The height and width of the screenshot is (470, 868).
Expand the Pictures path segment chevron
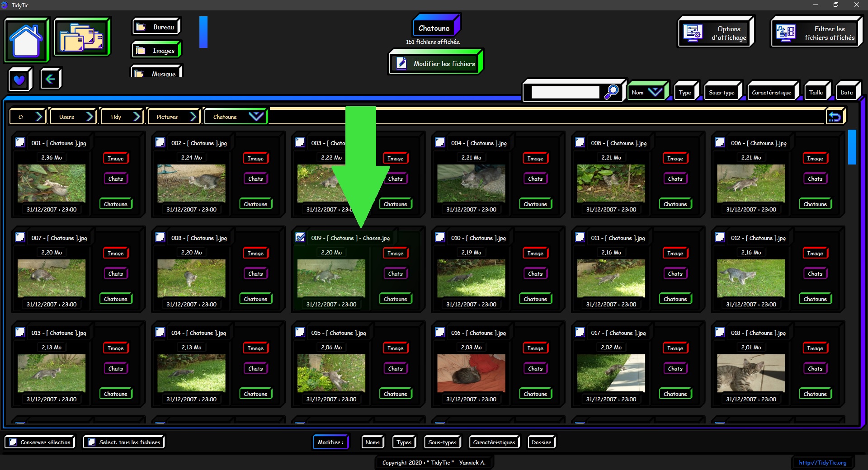(x=193, y=117)
